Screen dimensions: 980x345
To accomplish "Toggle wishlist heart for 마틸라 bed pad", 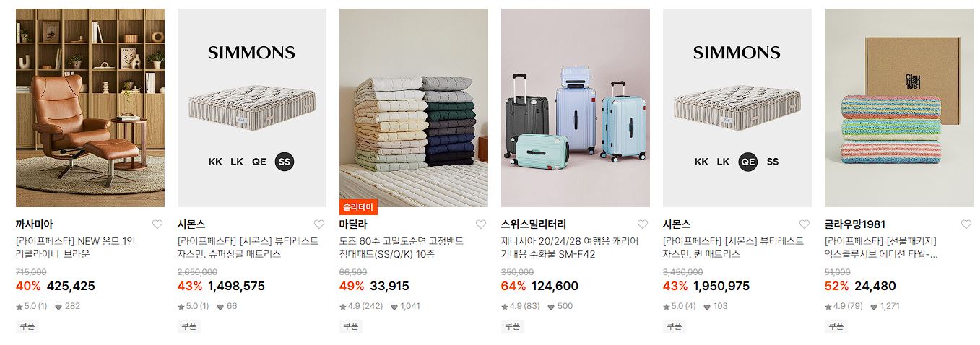I will pyautogui.click(x=481, y=224).
